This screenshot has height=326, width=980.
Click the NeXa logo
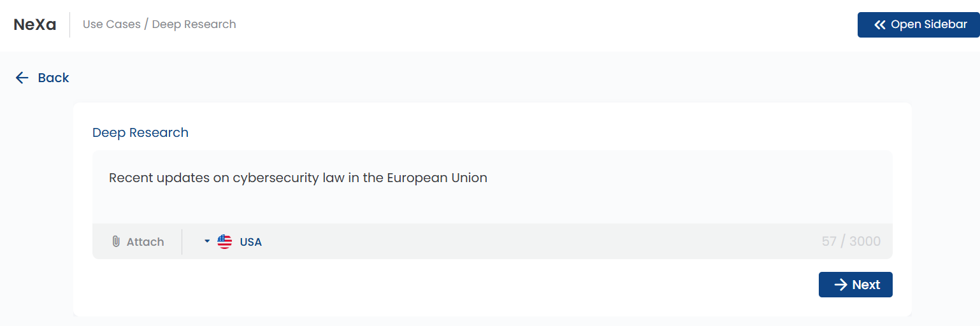[x=35, y=25]
